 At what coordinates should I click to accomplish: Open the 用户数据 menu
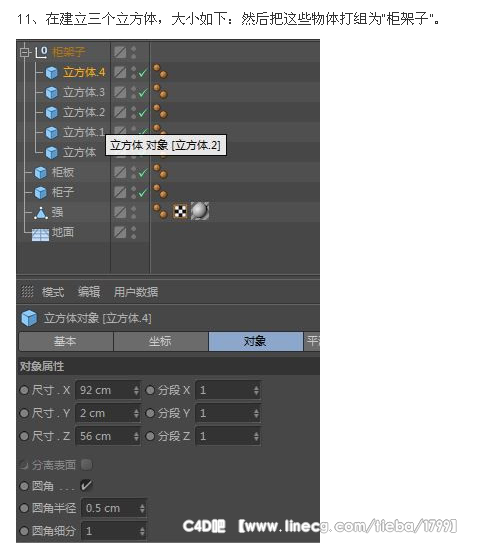(136, 292)
